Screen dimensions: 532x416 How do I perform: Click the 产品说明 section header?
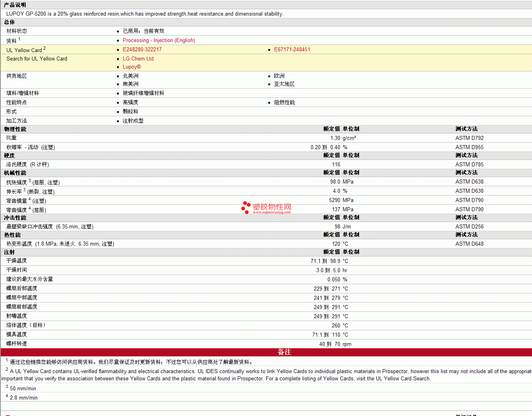pos(15,5)
